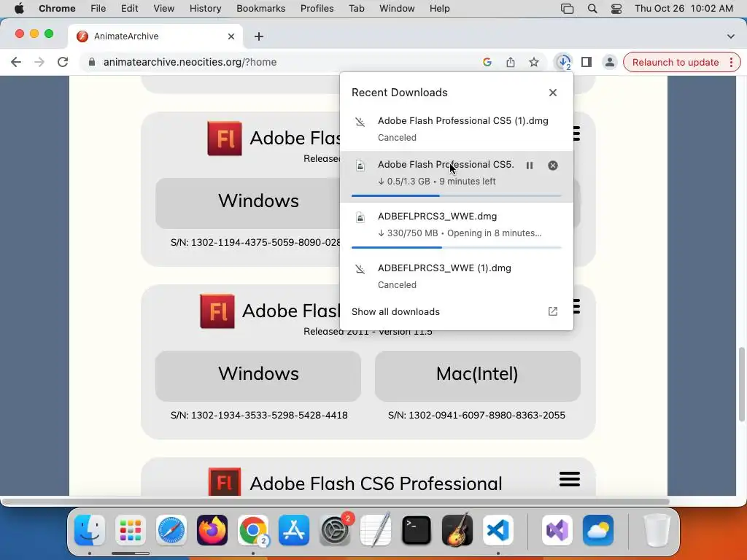Open the Edit menu
This screenshot has width=747, height=560.
129,8
